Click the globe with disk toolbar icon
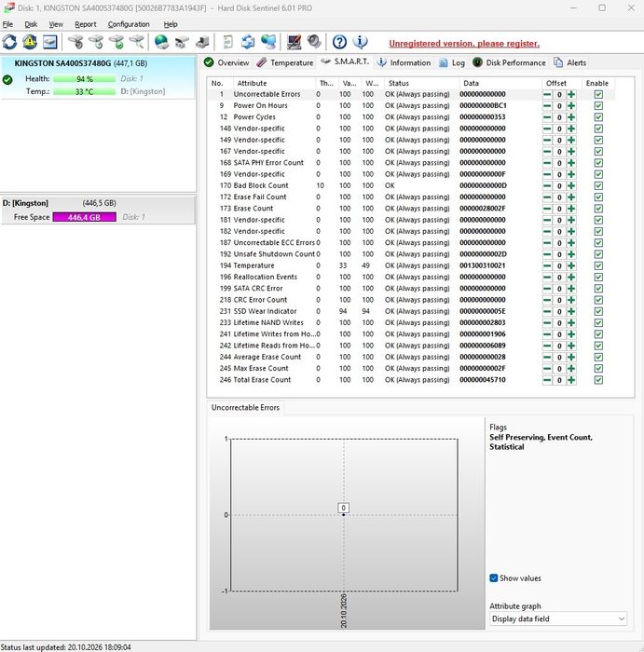 pyautogui.click(x=161, y=42)
